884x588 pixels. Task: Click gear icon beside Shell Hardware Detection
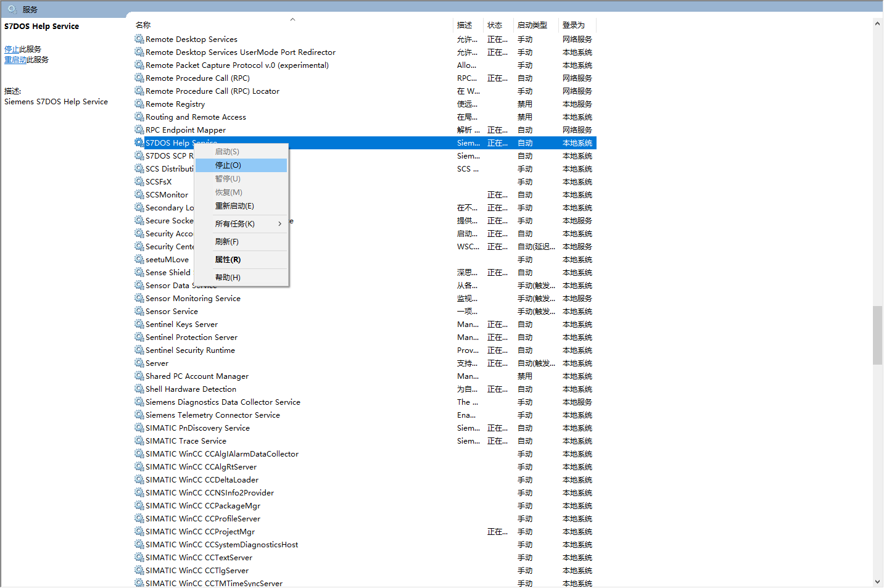click(139, 389)
